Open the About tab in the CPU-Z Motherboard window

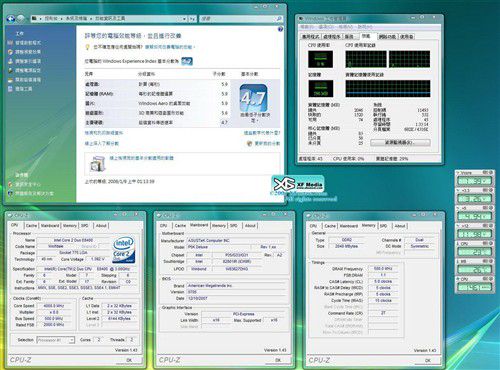click(250, 226)
